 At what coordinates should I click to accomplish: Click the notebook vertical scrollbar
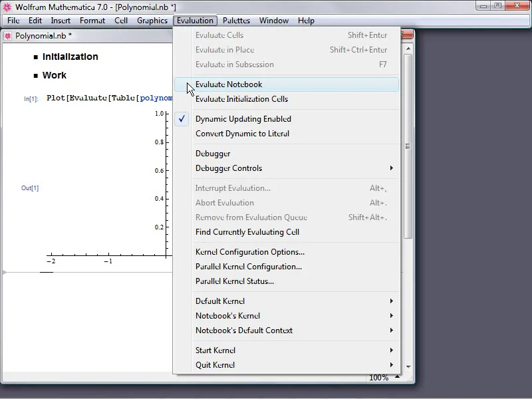click(x=408, y=146)
